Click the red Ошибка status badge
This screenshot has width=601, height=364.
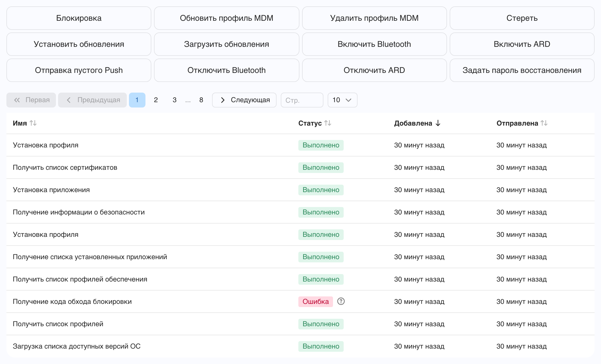pyautogui.click(x=316, y=301)
